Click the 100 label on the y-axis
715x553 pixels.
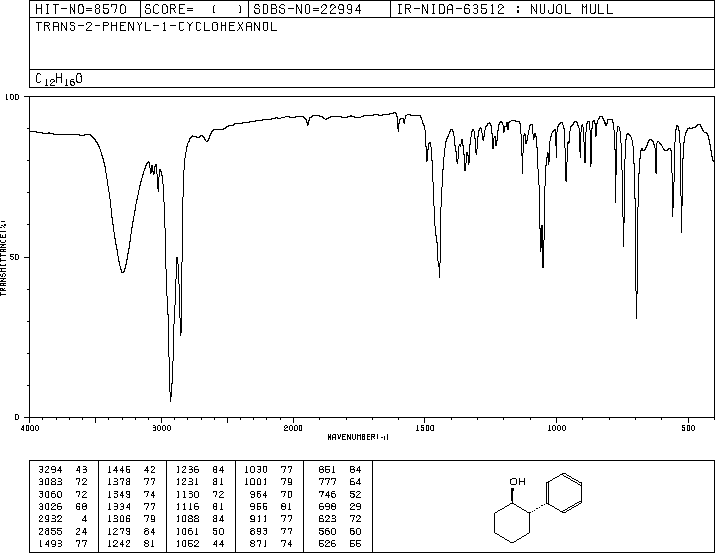click(12, 97)
